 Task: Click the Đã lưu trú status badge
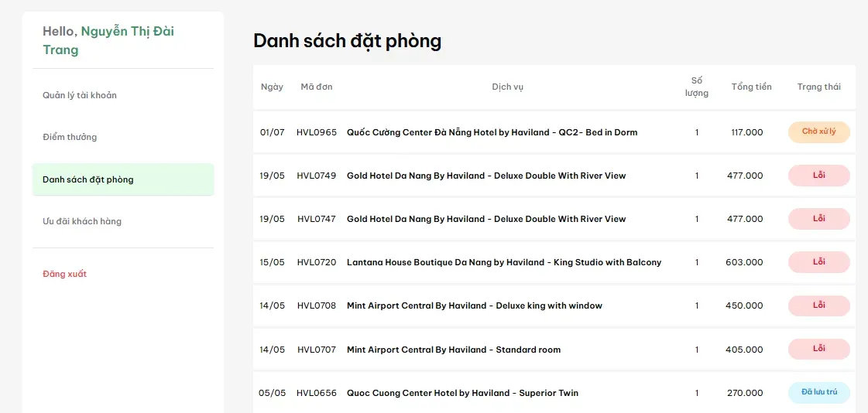coord(818,393)
